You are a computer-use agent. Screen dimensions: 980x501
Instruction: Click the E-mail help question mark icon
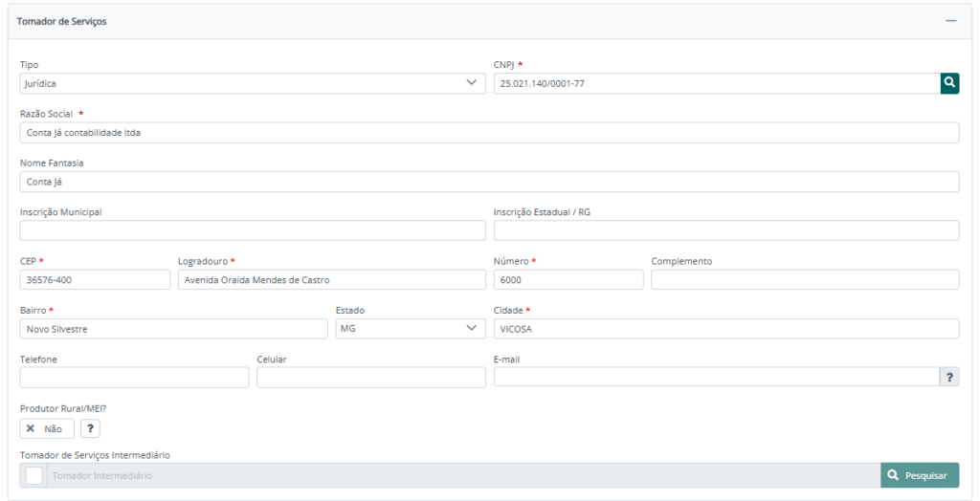pyautogui.click(x=949, y=377)
